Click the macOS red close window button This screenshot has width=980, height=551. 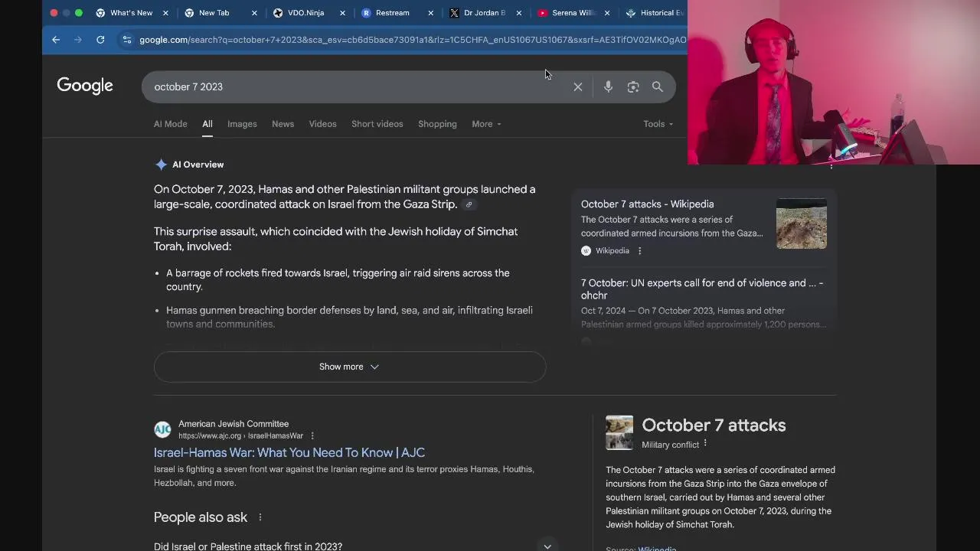(54, 13)
